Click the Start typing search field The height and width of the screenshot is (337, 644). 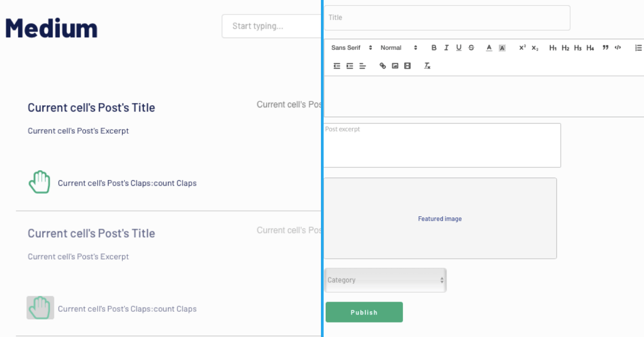271,26
